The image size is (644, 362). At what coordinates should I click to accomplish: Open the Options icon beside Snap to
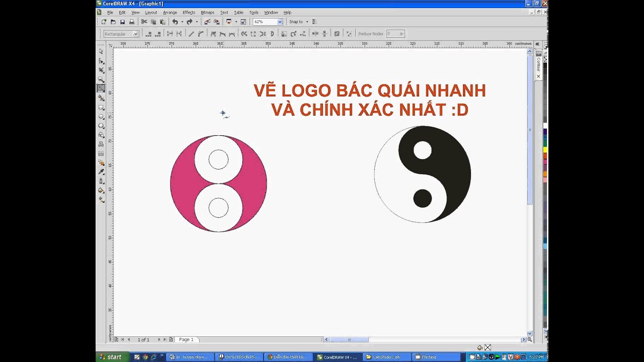[314, 22]
